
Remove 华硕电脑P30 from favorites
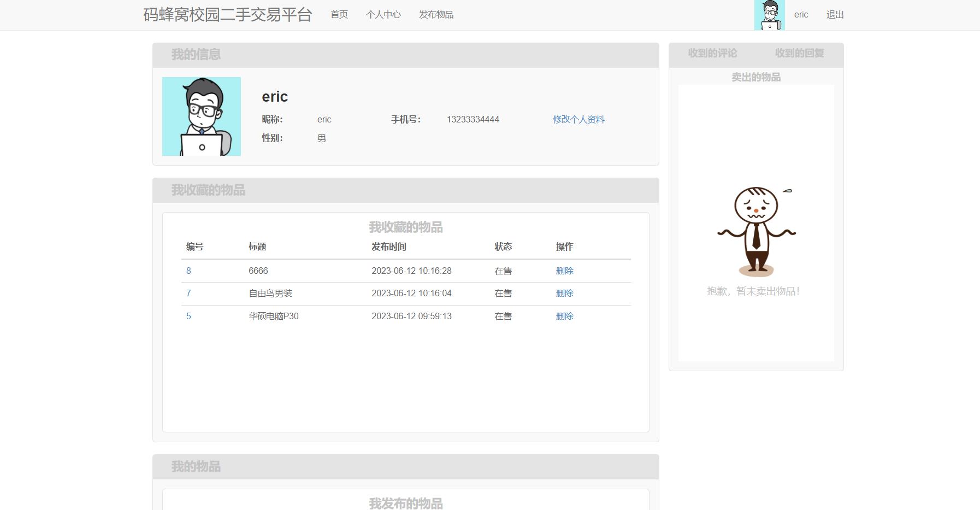564,316
